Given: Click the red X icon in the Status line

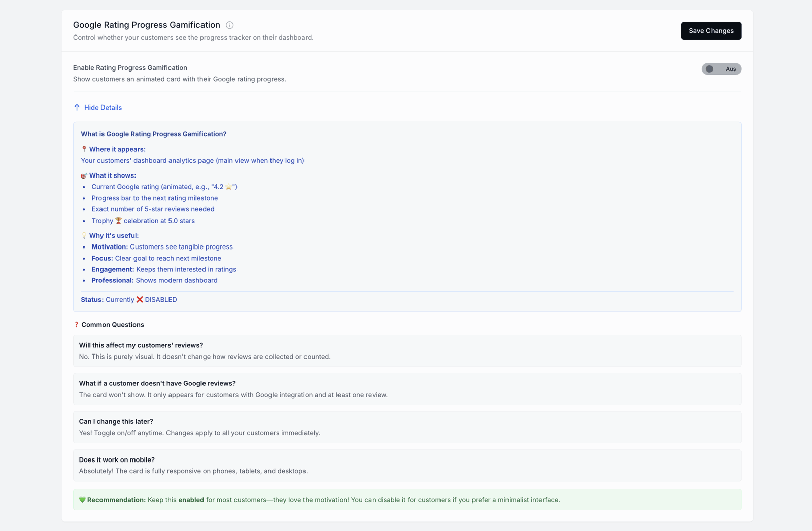Looking at the screenshot, I should coord(139,299).
